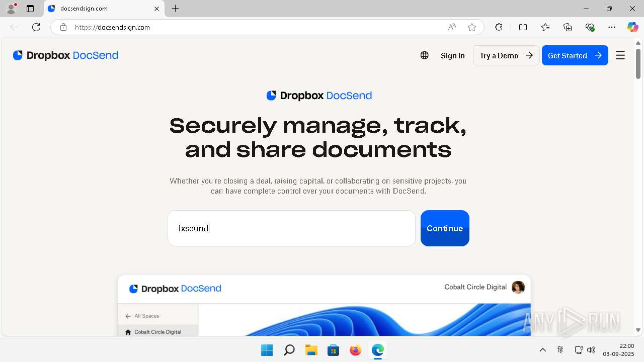Open the language globe selector
The image size is (644, 362).
pos(425,55)
